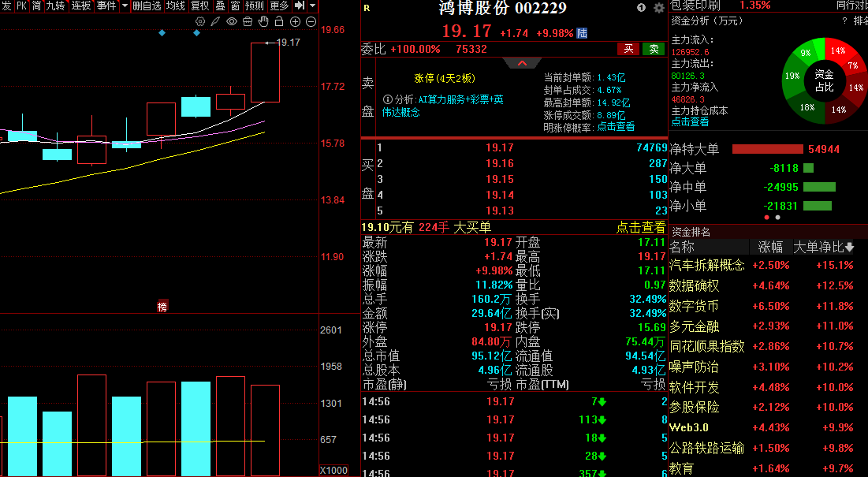This screenshot has height=477, width=868.
Task: Click 点击查看 beside the 大买单 notice
Action: (640, 227)
